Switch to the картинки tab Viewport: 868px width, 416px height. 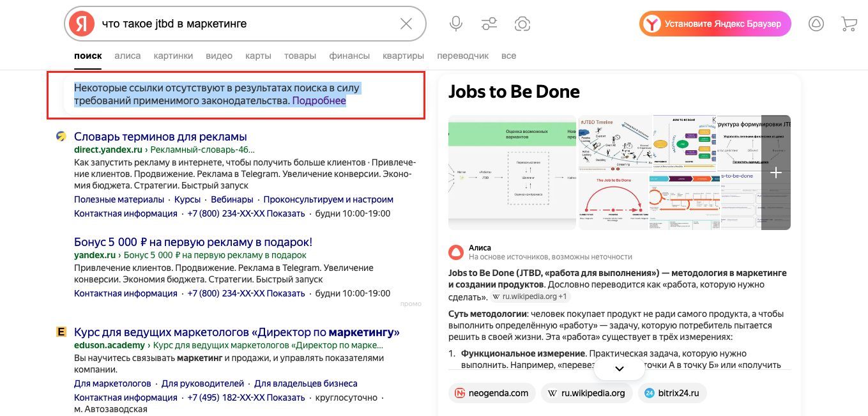click(x=173, y=56)
